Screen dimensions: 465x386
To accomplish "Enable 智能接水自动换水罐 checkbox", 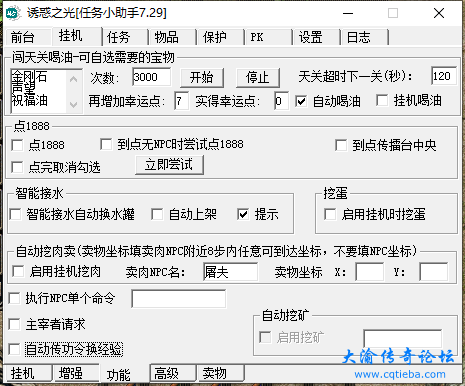I will [x=15, y=214].
